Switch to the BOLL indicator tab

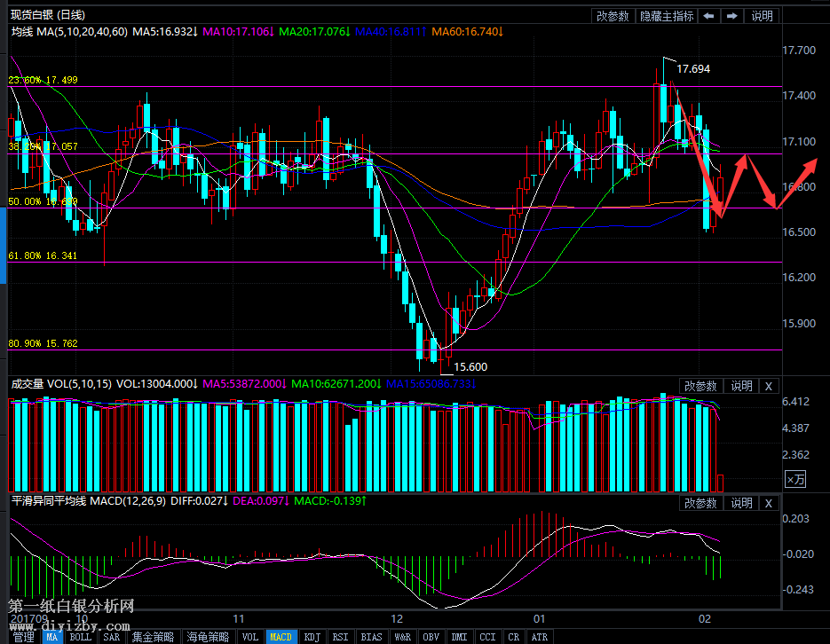81,637
